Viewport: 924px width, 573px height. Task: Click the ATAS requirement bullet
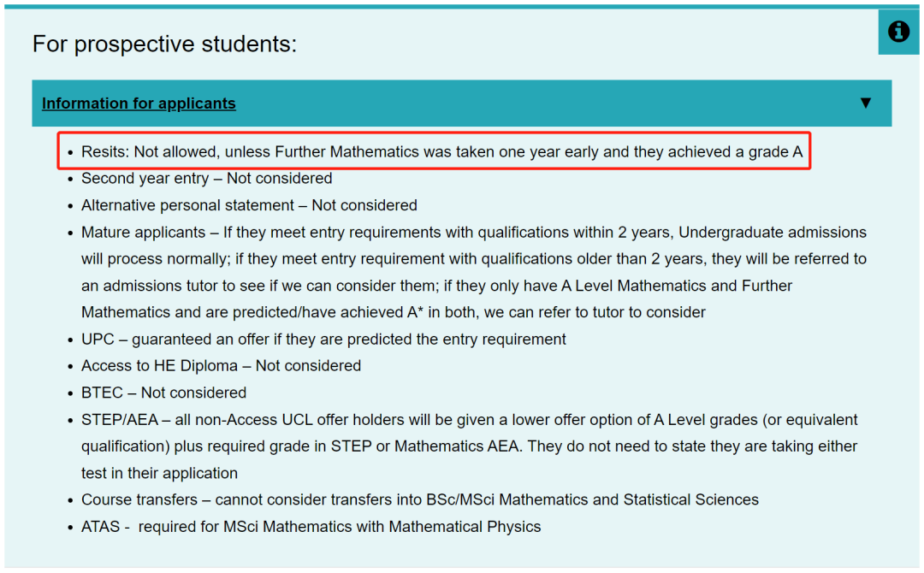point(311,527)
